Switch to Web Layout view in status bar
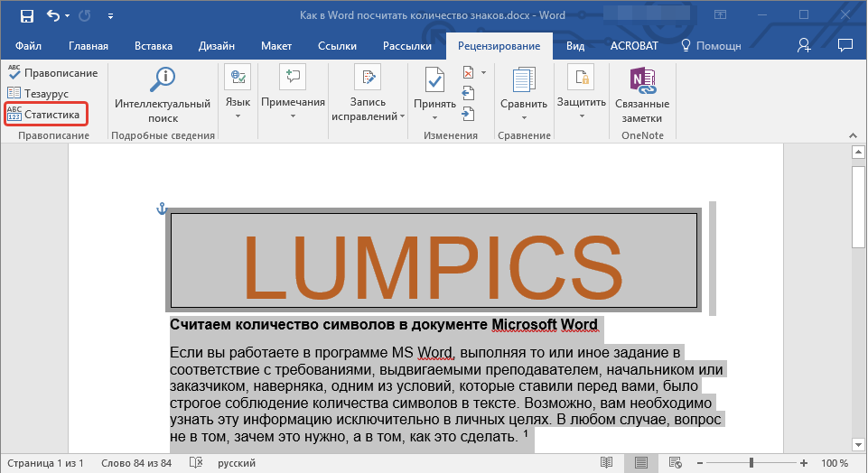Image resolution: width=868 pixels, height=473 pixels. [675, 463]
